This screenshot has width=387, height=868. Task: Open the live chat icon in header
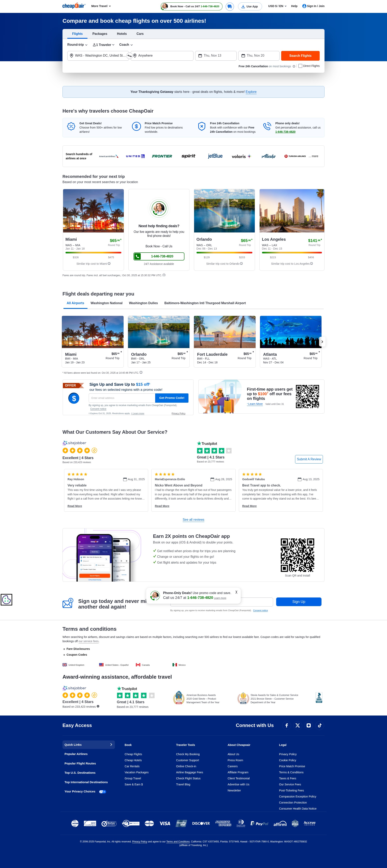230,6
